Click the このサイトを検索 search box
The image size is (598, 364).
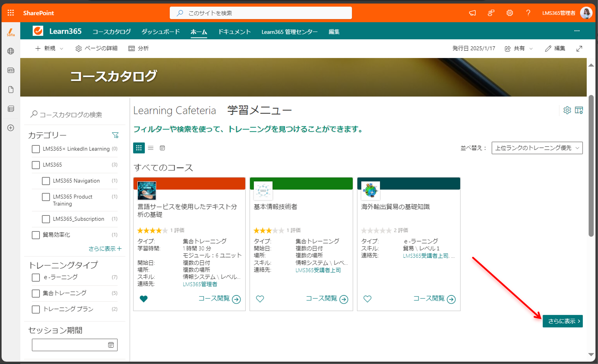[261, 13]
